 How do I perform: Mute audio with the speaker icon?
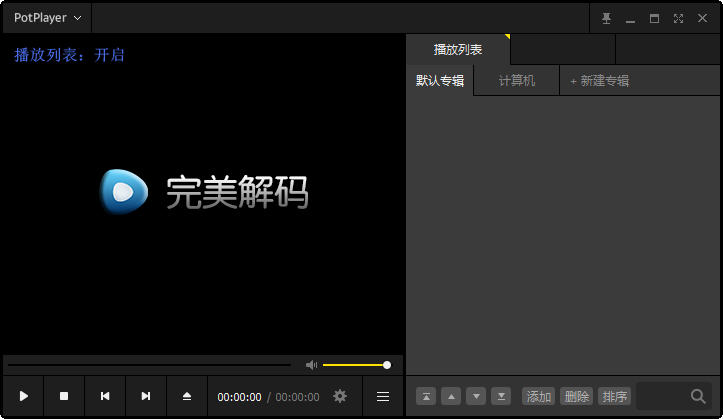coord(311,365)
